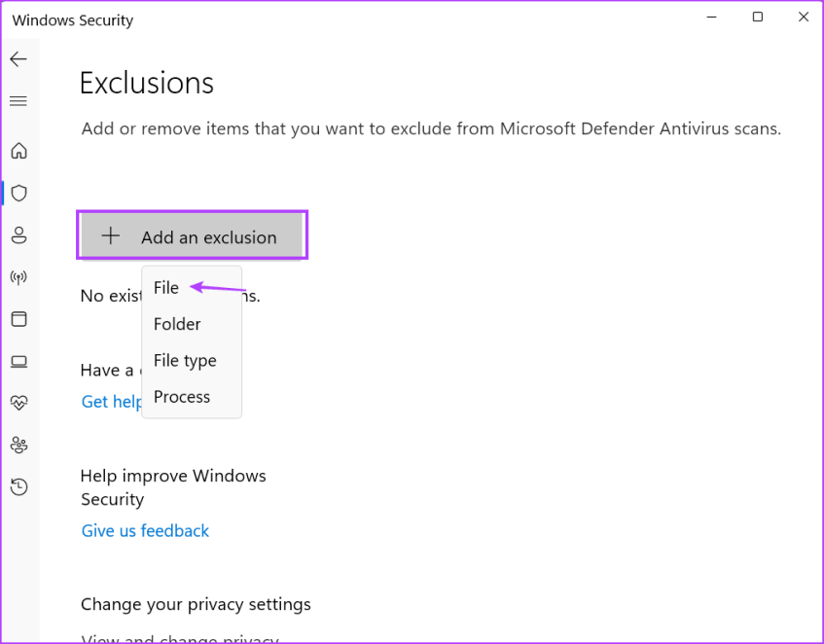Click the Give us feedback link
824x644 pixels.
coord(145,530)
